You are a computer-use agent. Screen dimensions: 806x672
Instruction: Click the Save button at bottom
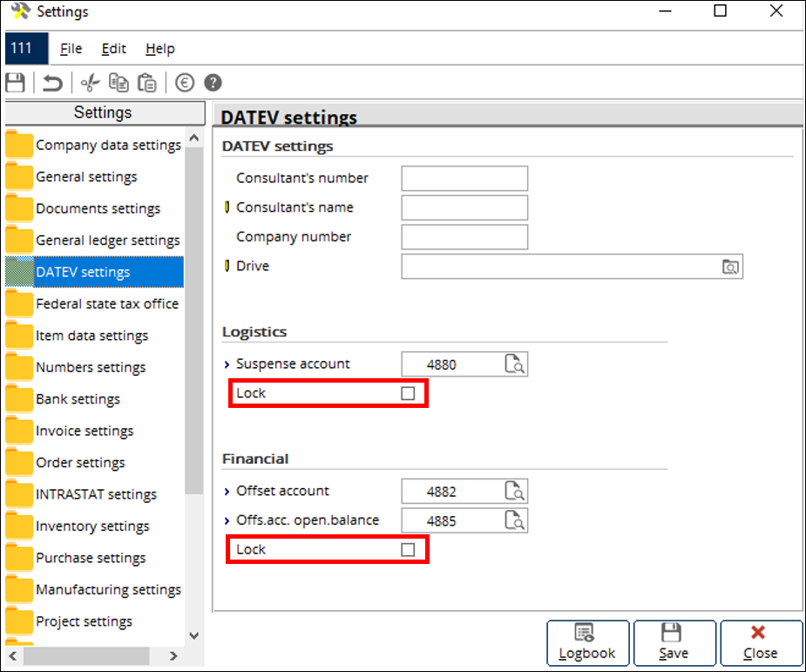[674, 642]
